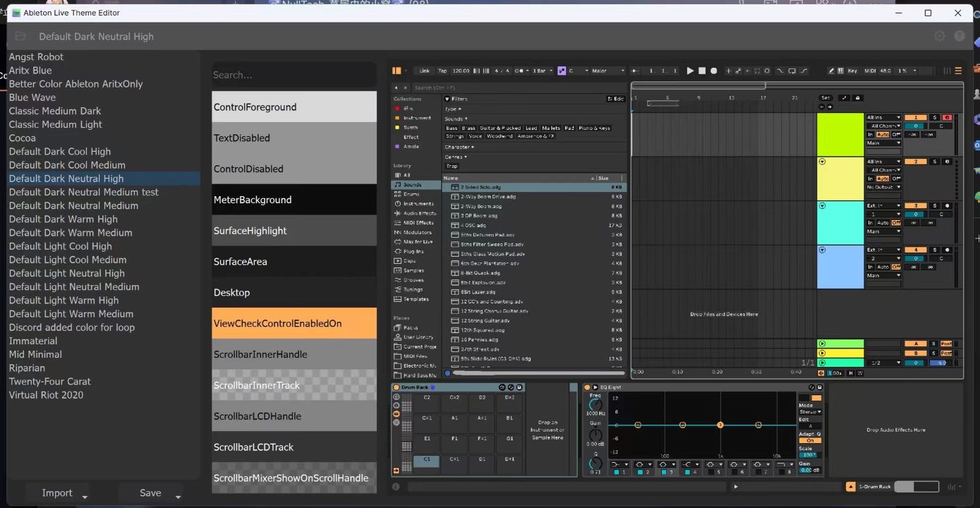Save the current theme
Screen dimensions: 980x508
[150, 492]
